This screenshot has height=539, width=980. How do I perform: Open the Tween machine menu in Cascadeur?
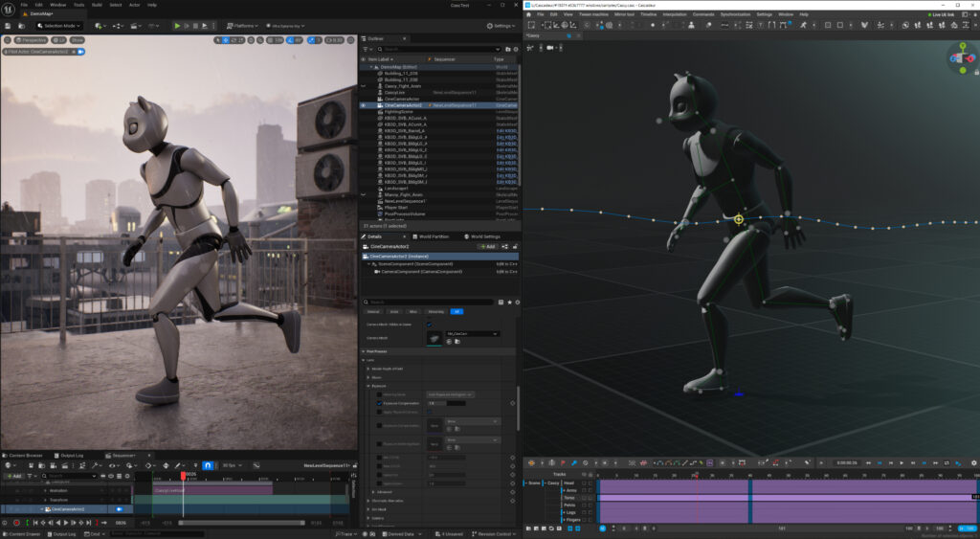tap(594, 14)
